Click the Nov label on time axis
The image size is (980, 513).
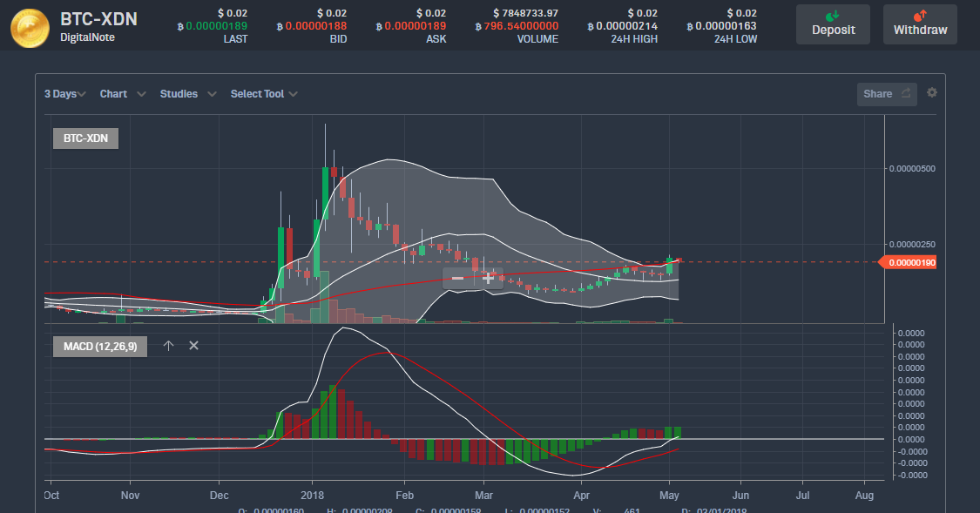[130, 495]
